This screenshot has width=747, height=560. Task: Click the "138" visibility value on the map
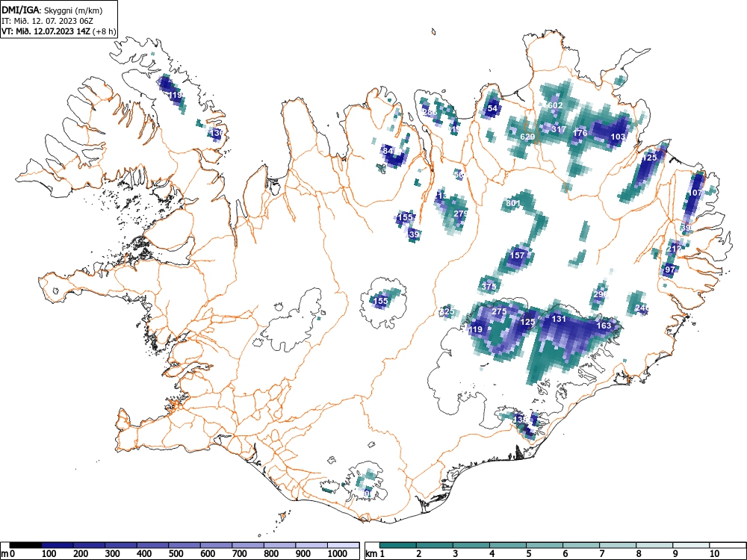click(x=520, y=420)
